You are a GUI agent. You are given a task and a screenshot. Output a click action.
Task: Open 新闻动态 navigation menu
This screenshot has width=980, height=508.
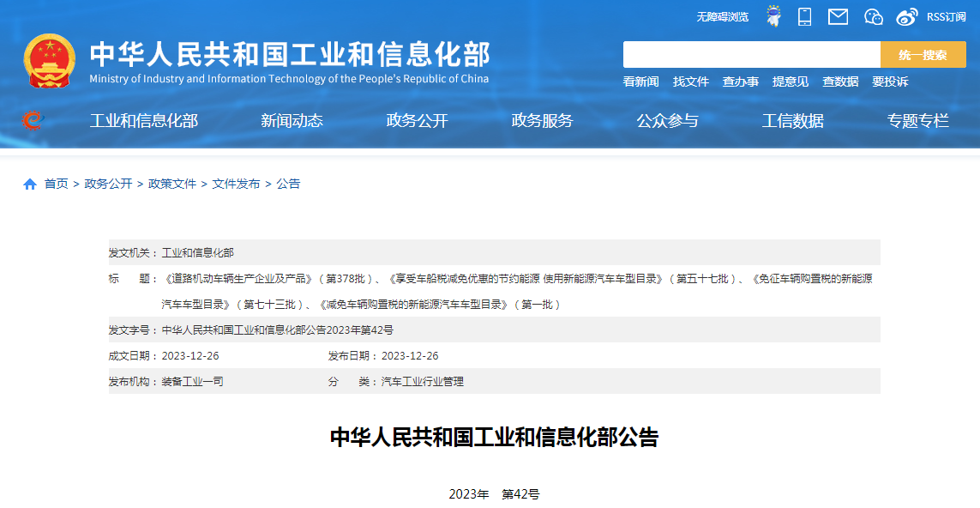pyautogui.click(x=292, y=121)
